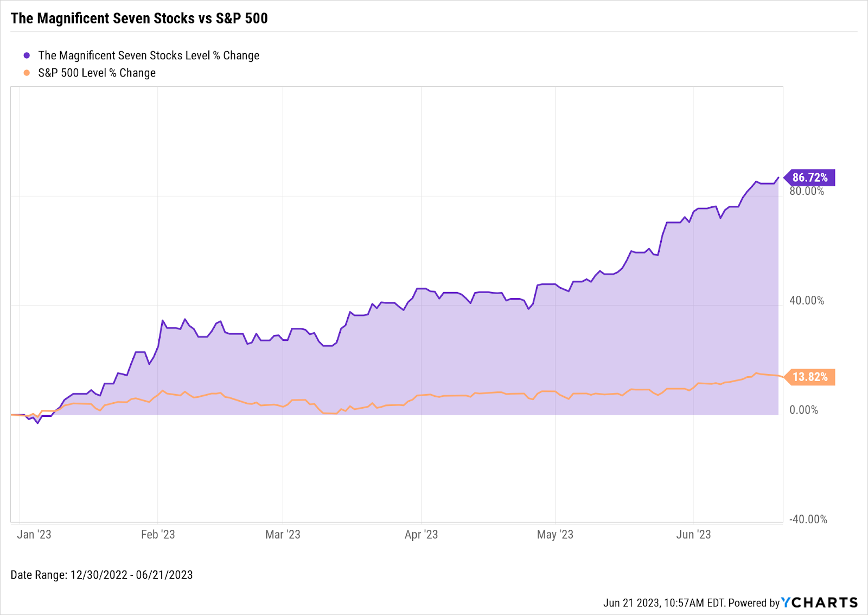Select the Mar '23 axis label

(x=283, y=535)
